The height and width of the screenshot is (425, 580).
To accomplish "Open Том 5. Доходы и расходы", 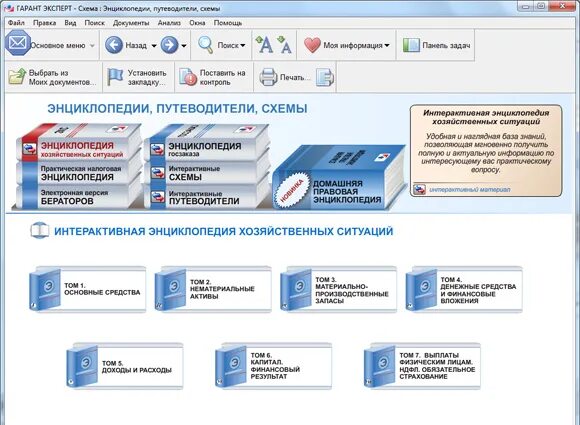I will coord(125,366).
